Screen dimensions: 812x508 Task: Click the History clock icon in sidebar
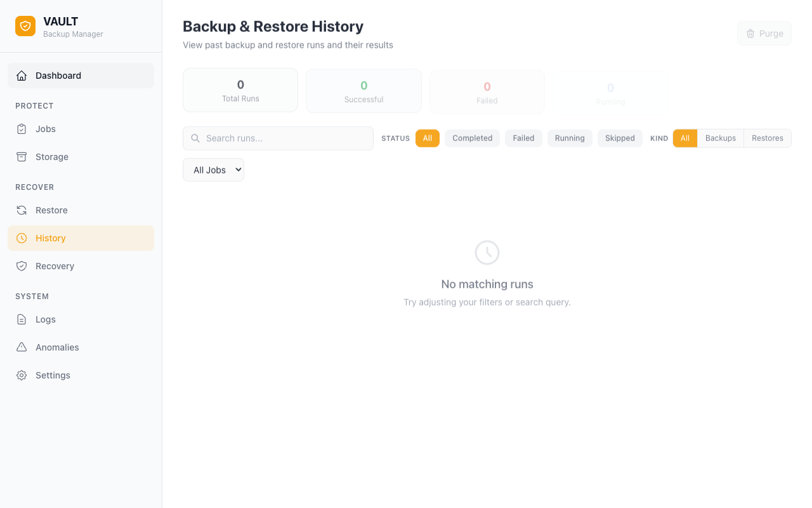point(22,238)
